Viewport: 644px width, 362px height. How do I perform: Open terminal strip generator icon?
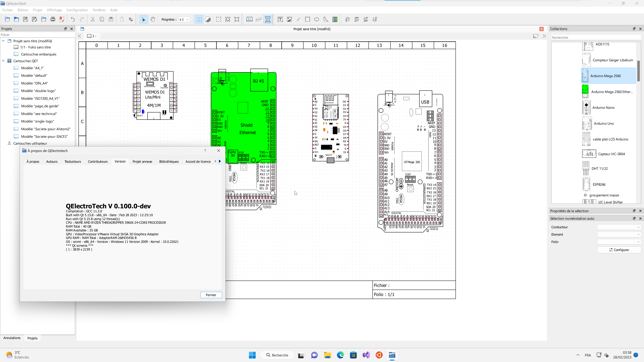(335, 19)
